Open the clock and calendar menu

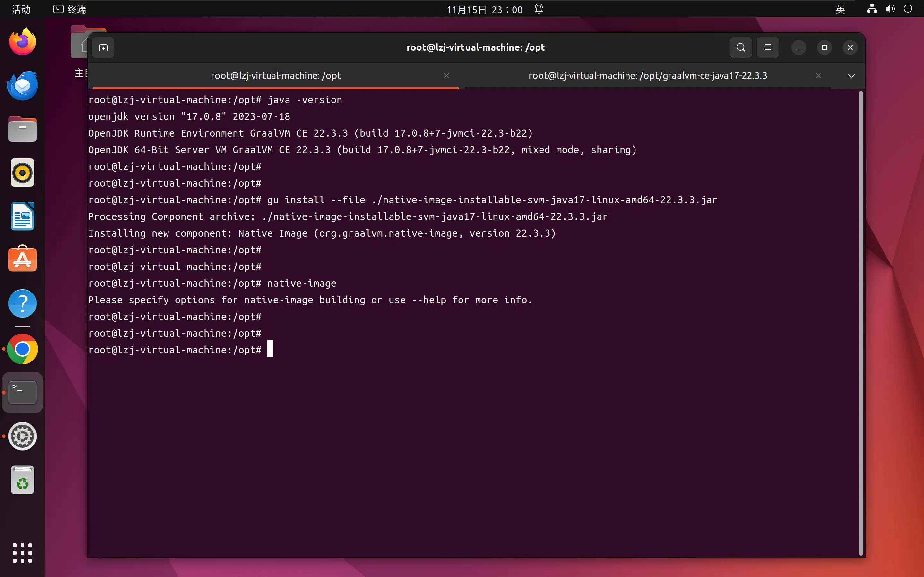[484, 9]
